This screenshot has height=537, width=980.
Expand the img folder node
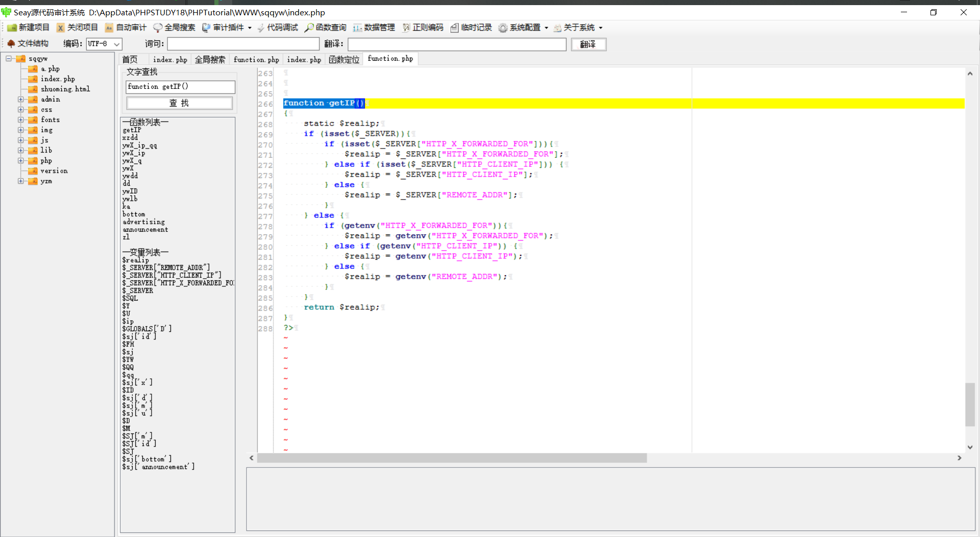(x=20, y=130)
